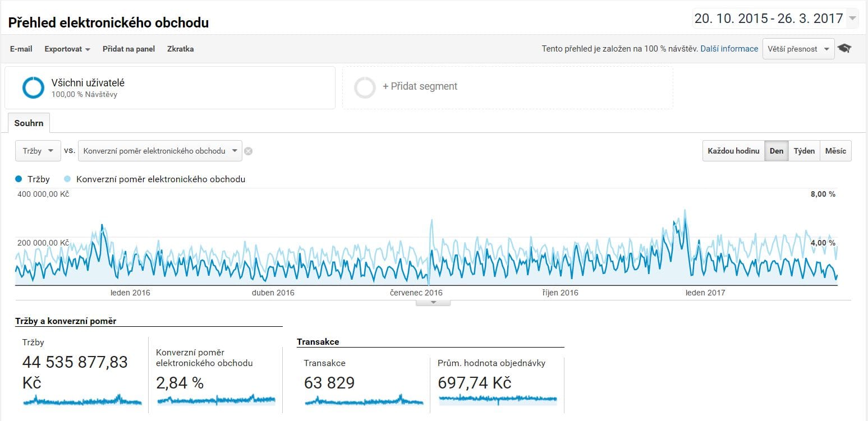Click the Prům. hodnota objednávky sparkline
This screenshot has height=421, width=868.
point(498,399)
